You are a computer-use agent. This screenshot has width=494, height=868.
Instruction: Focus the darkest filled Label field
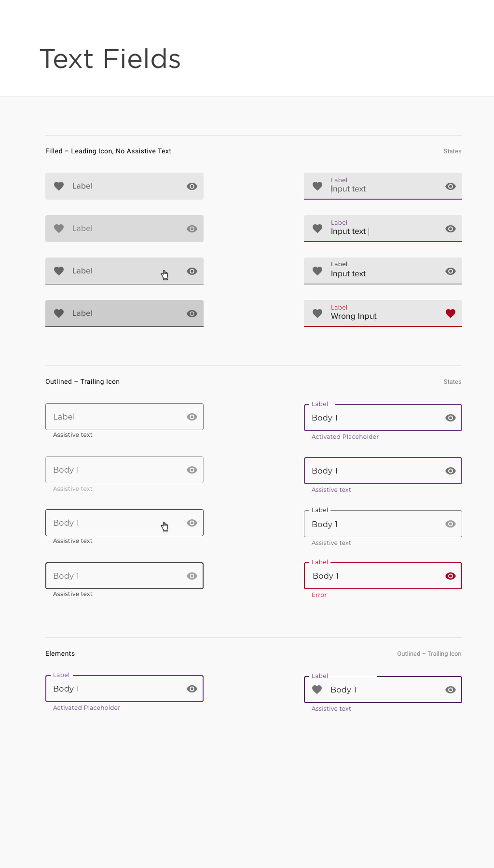pos(124,313)
